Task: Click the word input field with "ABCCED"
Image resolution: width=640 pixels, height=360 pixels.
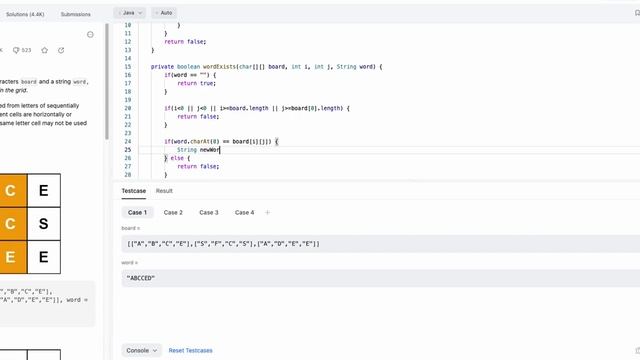Action: point(381,278)
